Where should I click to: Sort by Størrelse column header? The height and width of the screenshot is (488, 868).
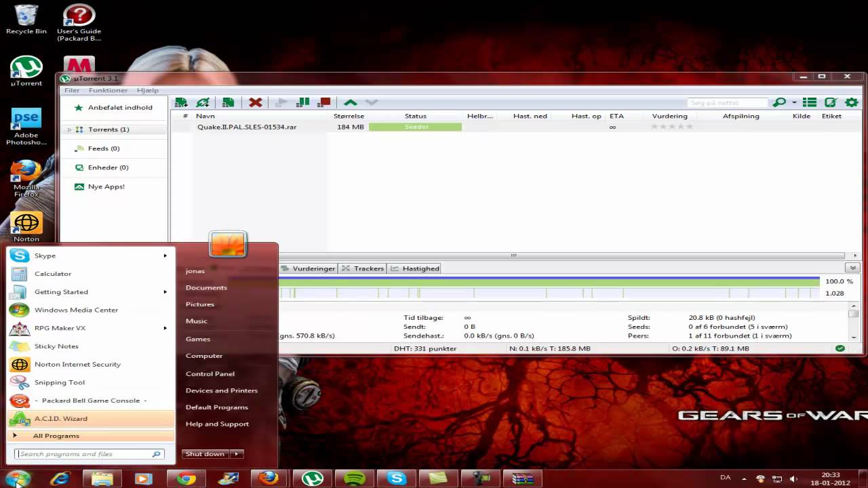[x=349, y=116]
